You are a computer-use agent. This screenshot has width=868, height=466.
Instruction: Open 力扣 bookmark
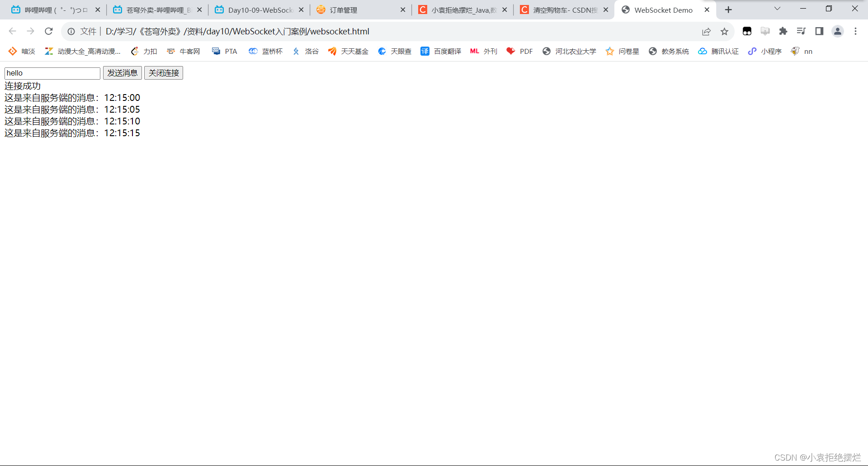[144, 51]
